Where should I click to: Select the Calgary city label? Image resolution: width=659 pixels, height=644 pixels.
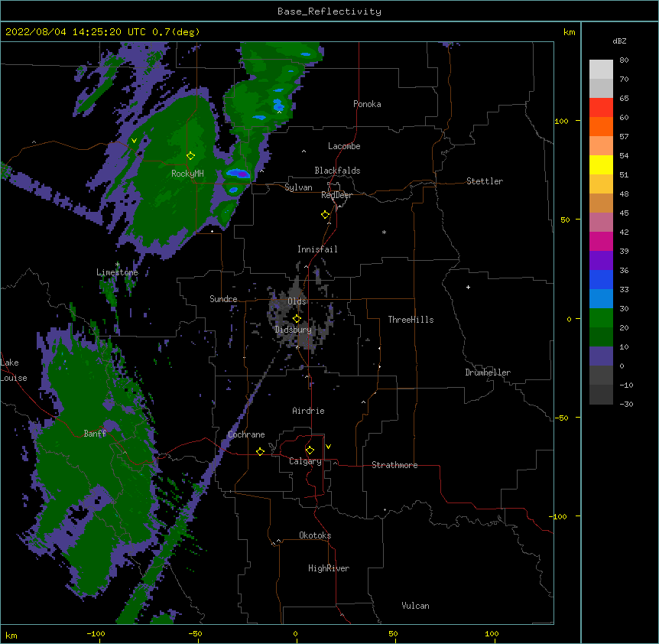(305, 461)
